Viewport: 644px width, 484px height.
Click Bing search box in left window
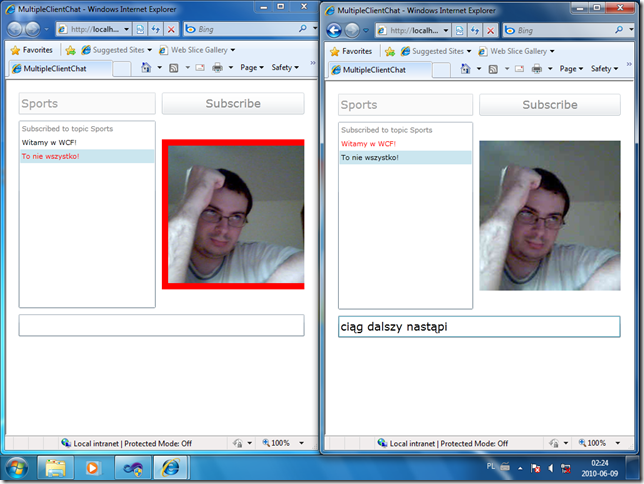click(246, 29)
